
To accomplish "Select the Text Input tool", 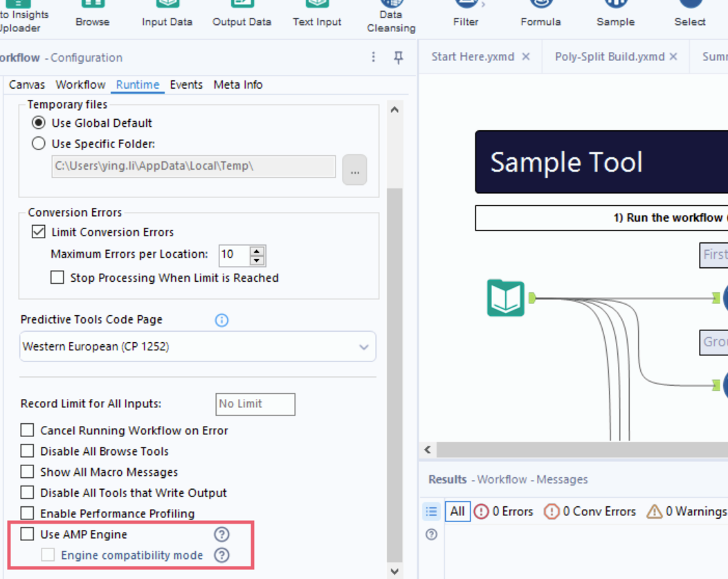I will 316,7.
